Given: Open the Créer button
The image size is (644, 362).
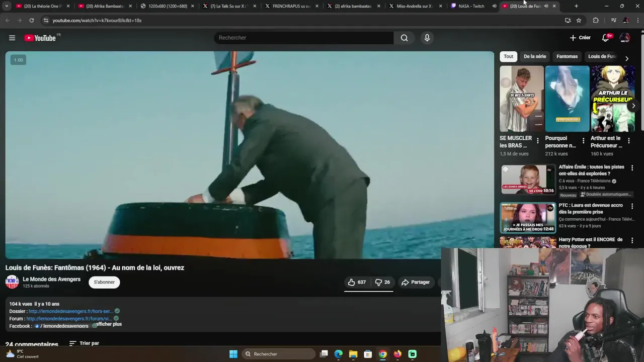Looking at the screenshot, I should point(580,38).
